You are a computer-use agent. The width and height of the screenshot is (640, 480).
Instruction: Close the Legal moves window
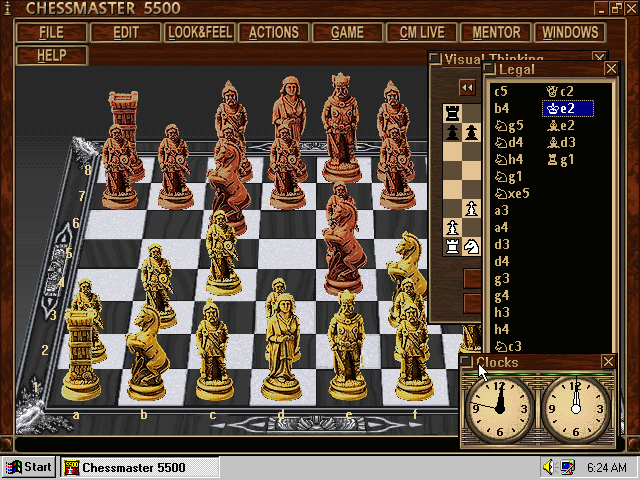point(611,69)
